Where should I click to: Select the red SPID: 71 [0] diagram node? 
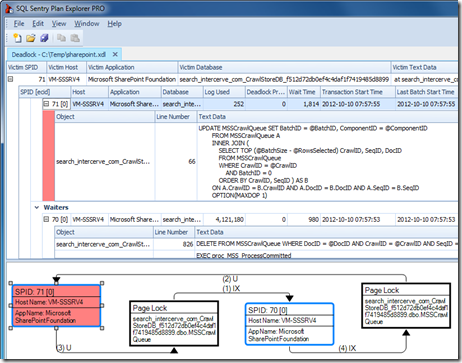[56, 306]
